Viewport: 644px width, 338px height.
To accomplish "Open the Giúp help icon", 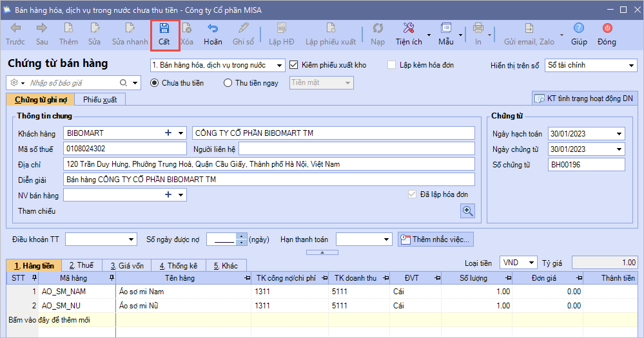I will pos(578,29).
